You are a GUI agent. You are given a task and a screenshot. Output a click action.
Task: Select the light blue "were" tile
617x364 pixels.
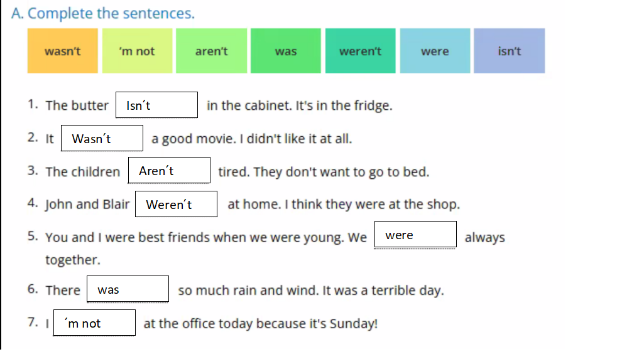point(435,51)
